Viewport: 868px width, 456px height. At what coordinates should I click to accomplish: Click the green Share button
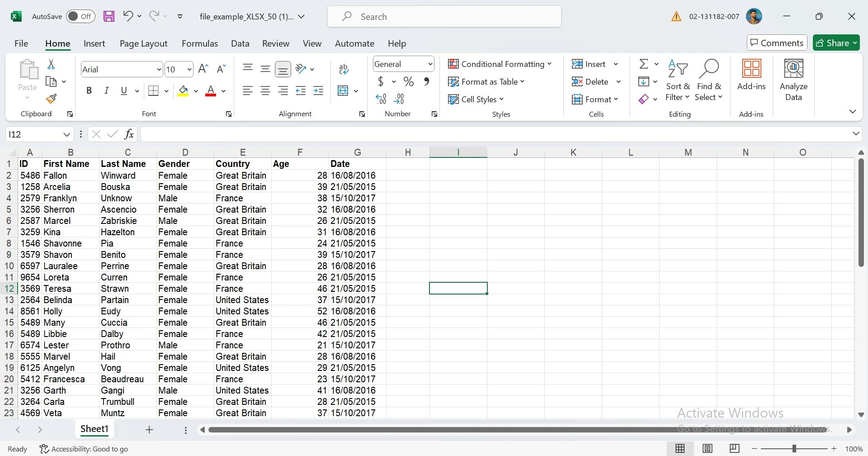[836, 43]
